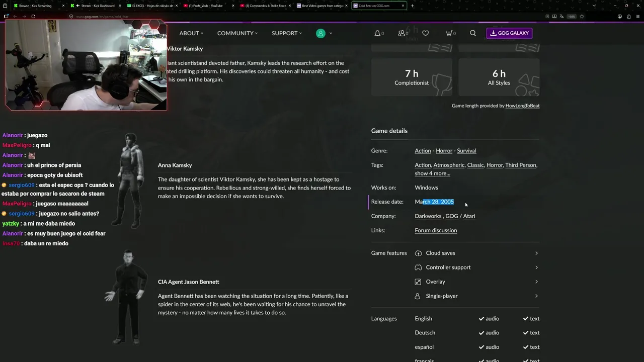Expand the Cloud saves feature chevron

[536, 253]
